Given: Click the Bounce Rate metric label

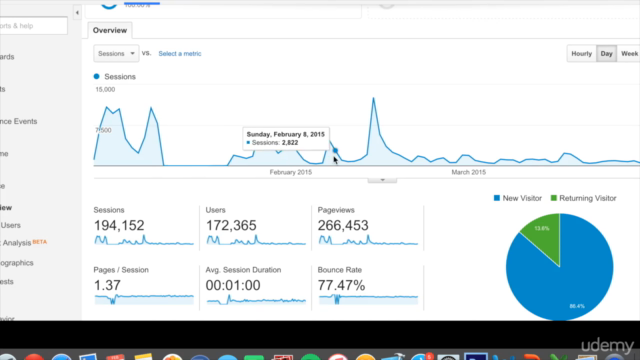Looking at the screenshot, I should (x=340, y=270).
